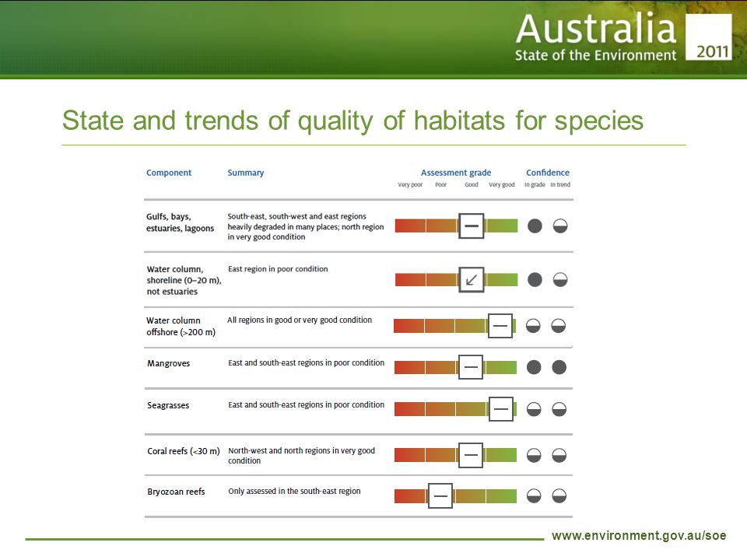Click the red segment of the Gulfs, bays grade bar
Viewport: 747px width, 560px height.
point(410,226)
